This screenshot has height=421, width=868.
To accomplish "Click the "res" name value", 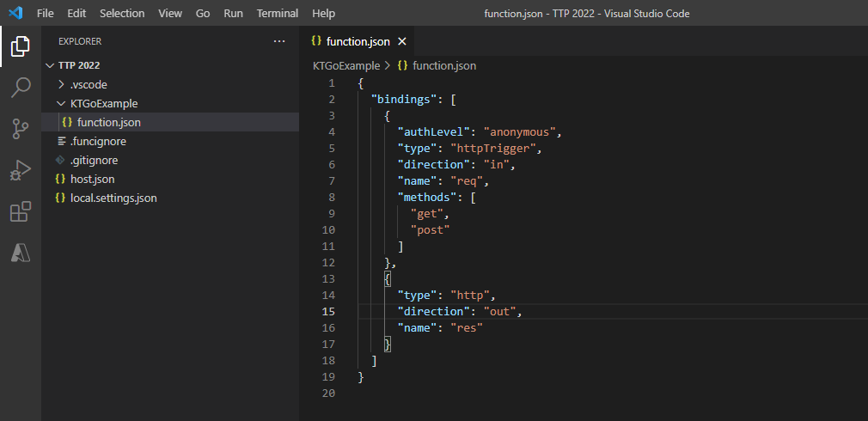I will (x=468, y=328).
